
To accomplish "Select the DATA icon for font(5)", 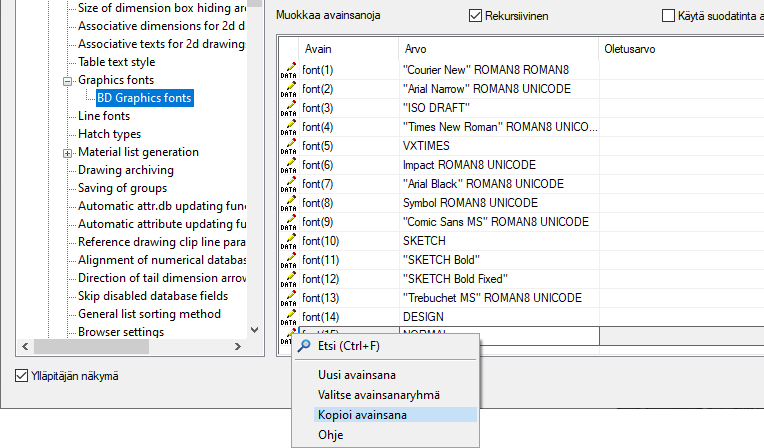I will click(x=289, y=146).
